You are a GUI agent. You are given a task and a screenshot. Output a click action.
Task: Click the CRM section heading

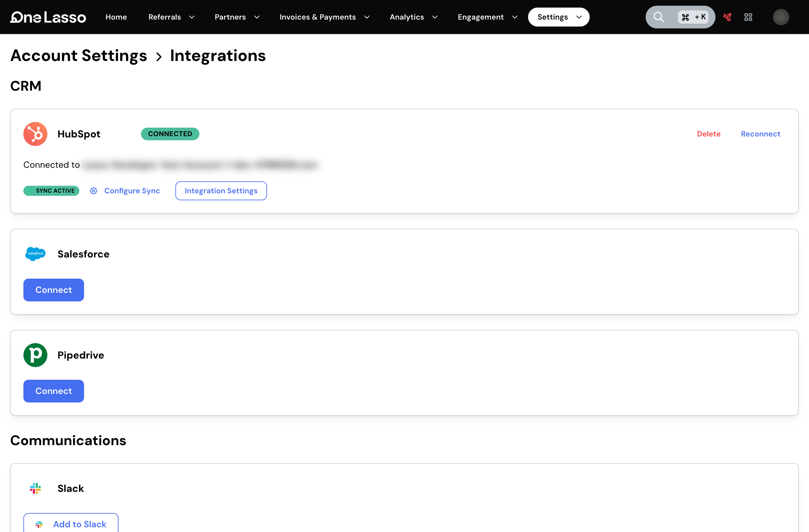pyautogui.click(x=26, y=86)
